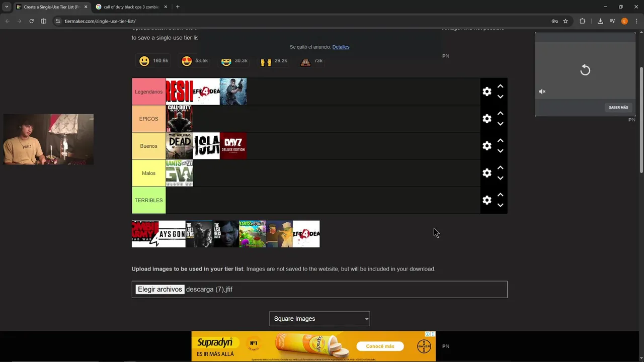This screenshot has width=644, height=362.
Task: Switch to Create a Single-Use Tier List tab
Action: coord(52,7)
